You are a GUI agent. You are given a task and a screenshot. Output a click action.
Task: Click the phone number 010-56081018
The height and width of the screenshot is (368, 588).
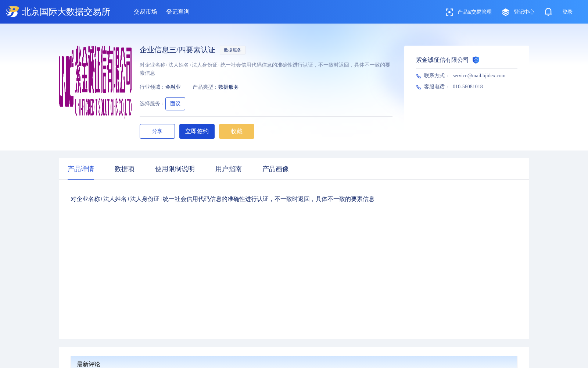coord(468,87)
